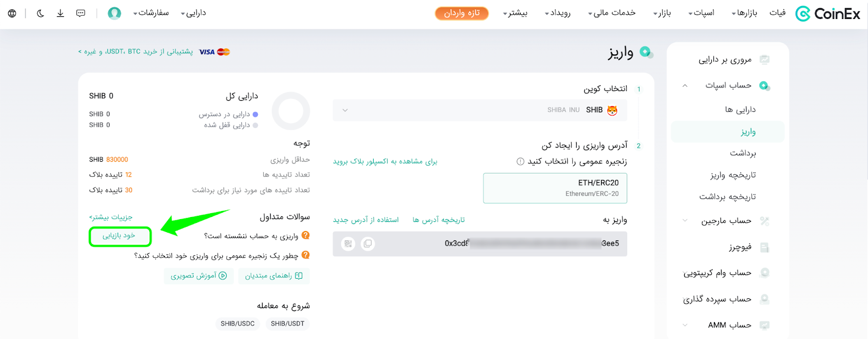Expand the حساب مارجین sidebar section
The image size is (868, 339).
685,221
